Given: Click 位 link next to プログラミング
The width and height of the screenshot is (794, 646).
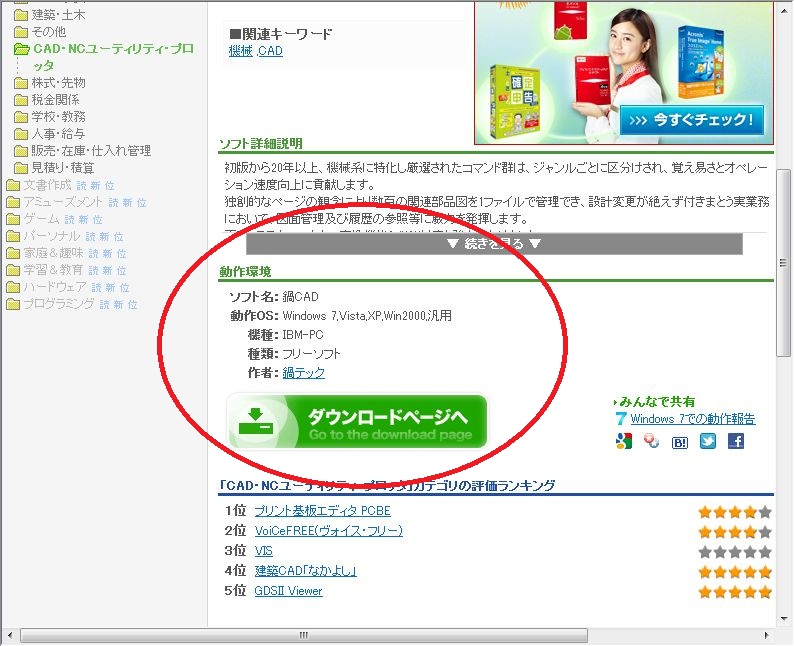Looking at the screenshot, I should [133, 305].
